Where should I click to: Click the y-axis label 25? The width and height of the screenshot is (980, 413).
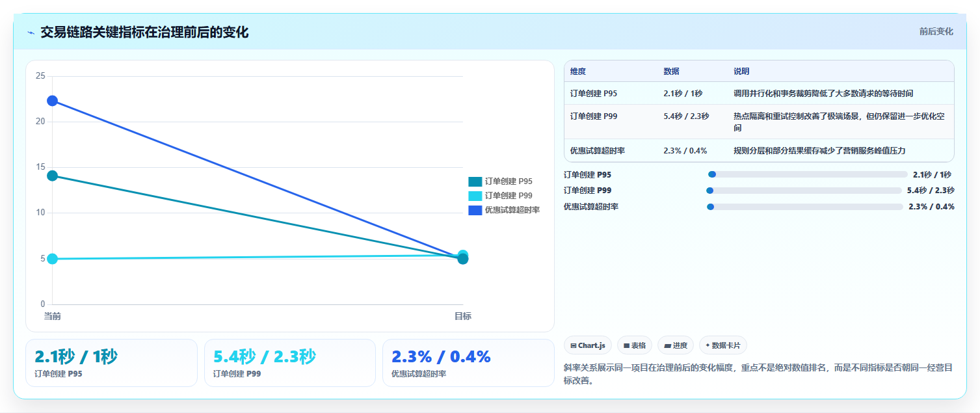[40, 76]
